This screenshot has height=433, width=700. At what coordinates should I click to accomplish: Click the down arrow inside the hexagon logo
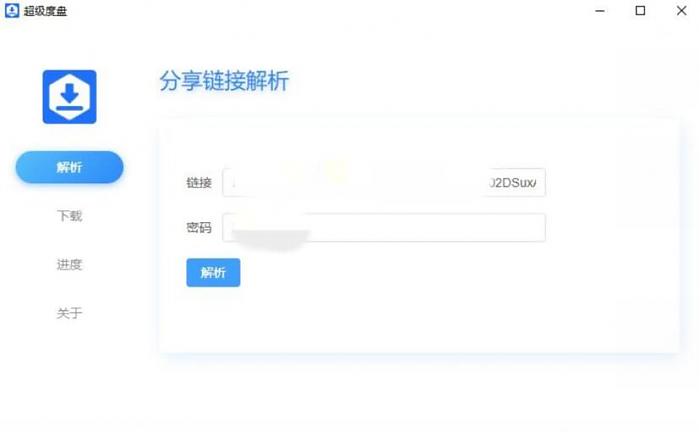[70, 92]
